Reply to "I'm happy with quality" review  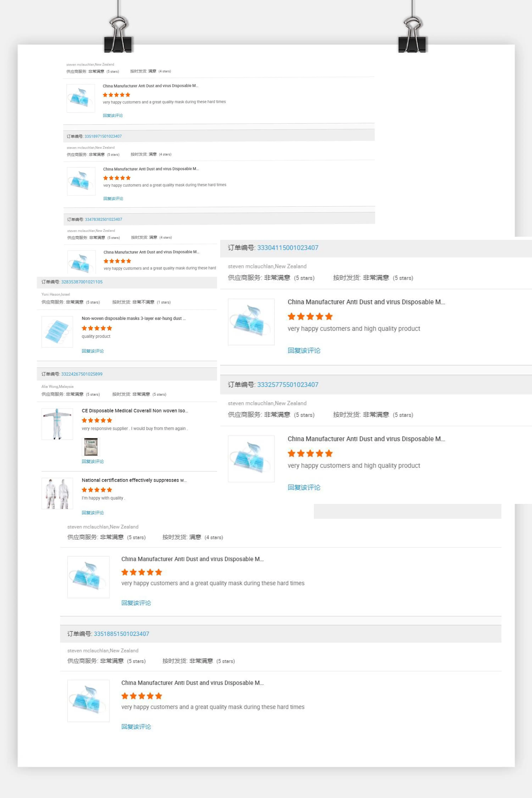tap(93, 513)
